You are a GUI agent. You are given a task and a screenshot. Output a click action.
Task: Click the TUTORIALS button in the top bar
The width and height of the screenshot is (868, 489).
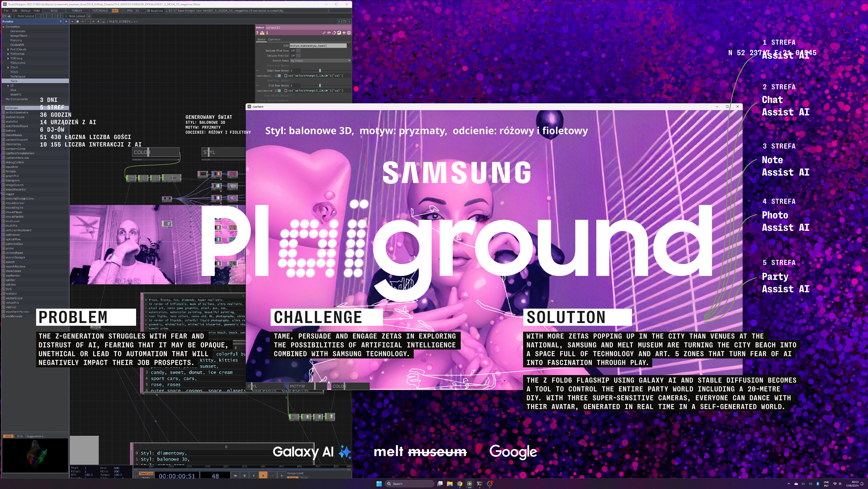100,10
